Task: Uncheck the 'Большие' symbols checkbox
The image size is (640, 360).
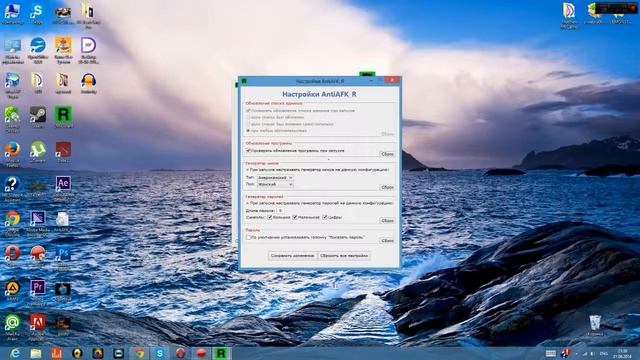Action: (x=270, y=217)
